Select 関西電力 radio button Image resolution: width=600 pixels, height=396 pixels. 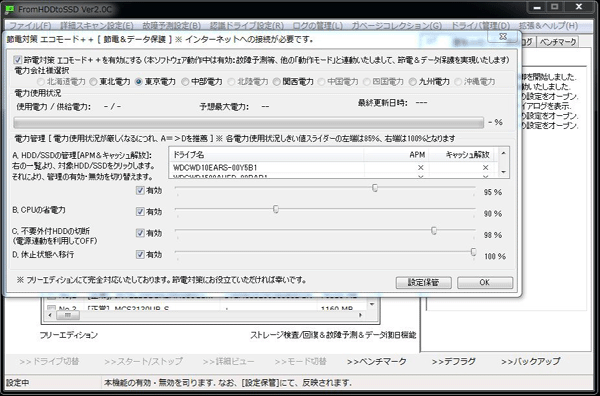[x=277, y=81]
